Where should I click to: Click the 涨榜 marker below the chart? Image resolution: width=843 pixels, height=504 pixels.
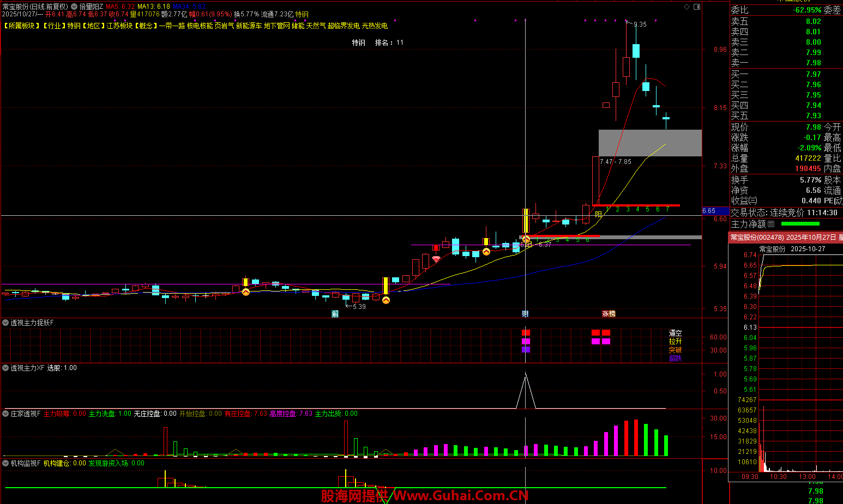(x=609, y=314)
